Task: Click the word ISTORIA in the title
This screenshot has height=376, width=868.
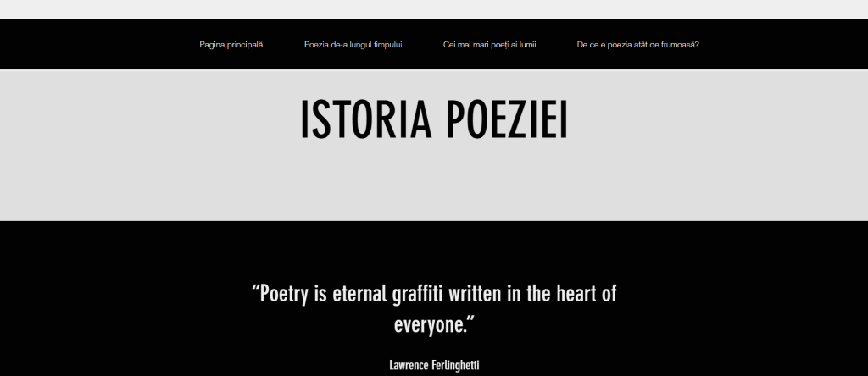Action: coord(357,120)
